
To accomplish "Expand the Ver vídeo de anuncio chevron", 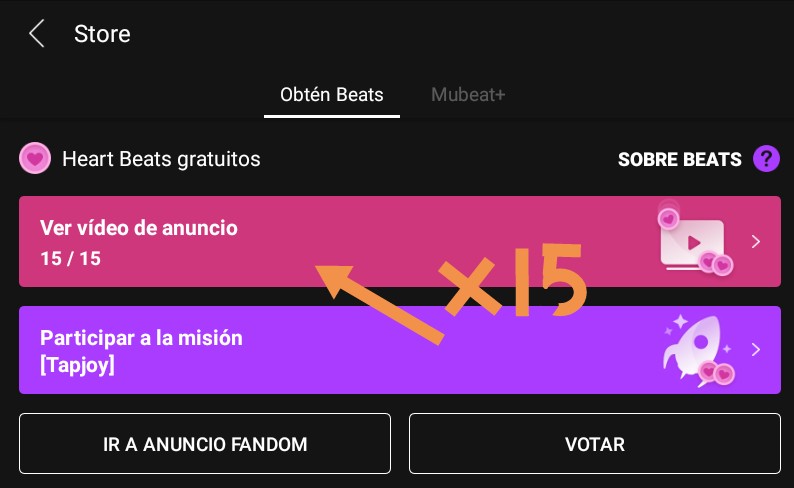I will click(x=756, y=241).
